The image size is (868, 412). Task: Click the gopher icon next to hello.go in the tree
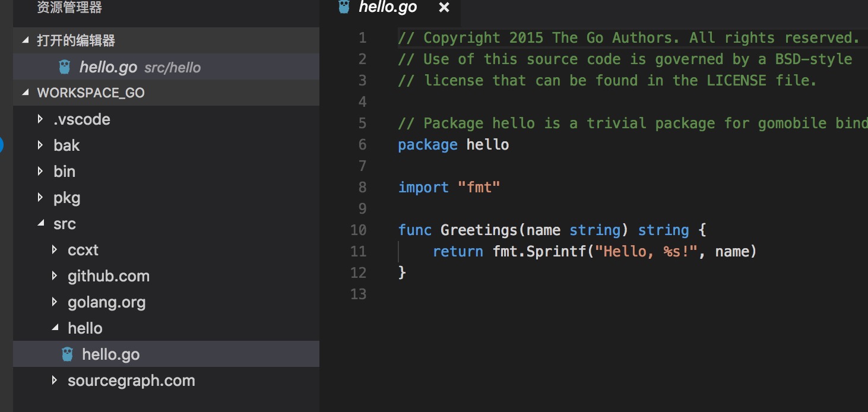(68, 354)
